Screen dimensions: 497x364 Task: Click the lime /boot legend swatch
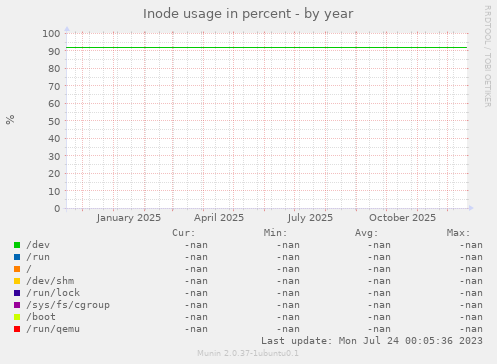coord(17,317)
